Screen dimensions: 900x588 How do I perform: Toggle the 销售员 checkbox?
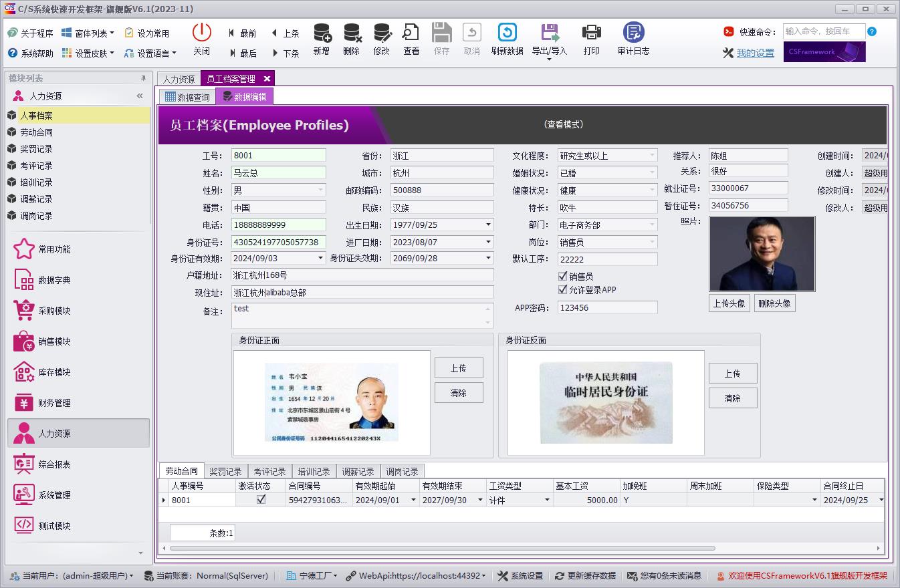coord(563,276)
